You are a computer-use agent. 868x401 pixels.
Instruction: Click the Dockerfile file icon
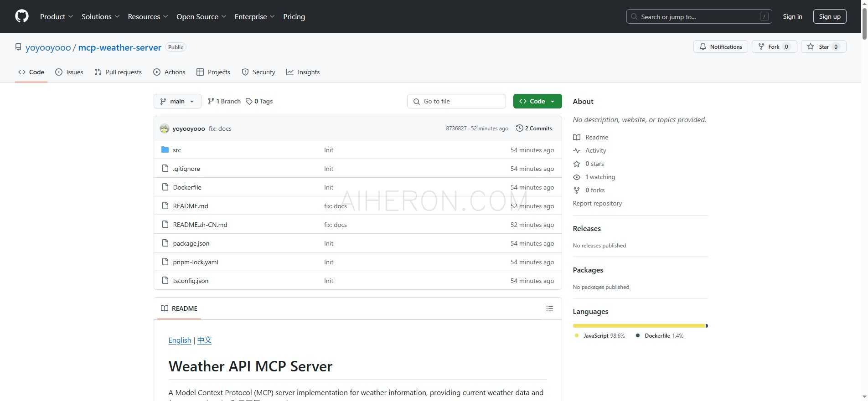pyautogui.click(x=165, y=187)
